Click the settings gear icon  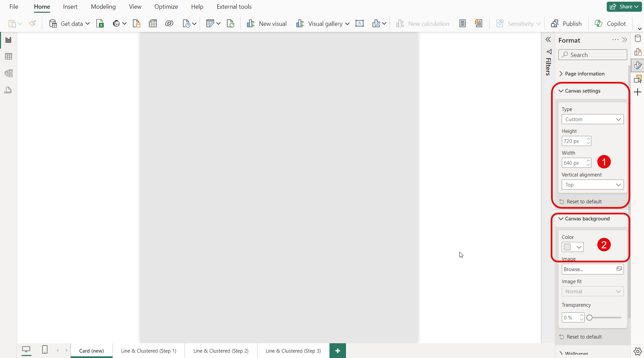(x=638, y=351)
